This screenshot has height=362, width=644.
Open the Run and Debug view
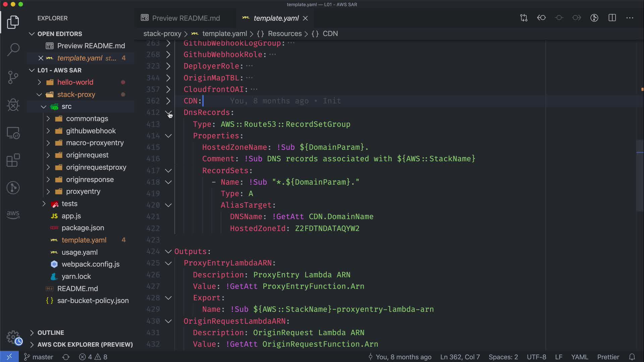pos(13,105)
